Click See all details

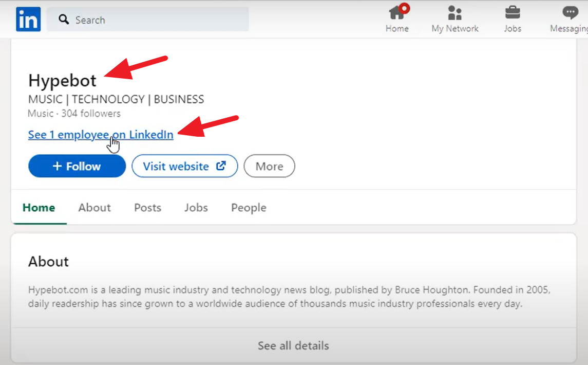(x=293, y=345)
